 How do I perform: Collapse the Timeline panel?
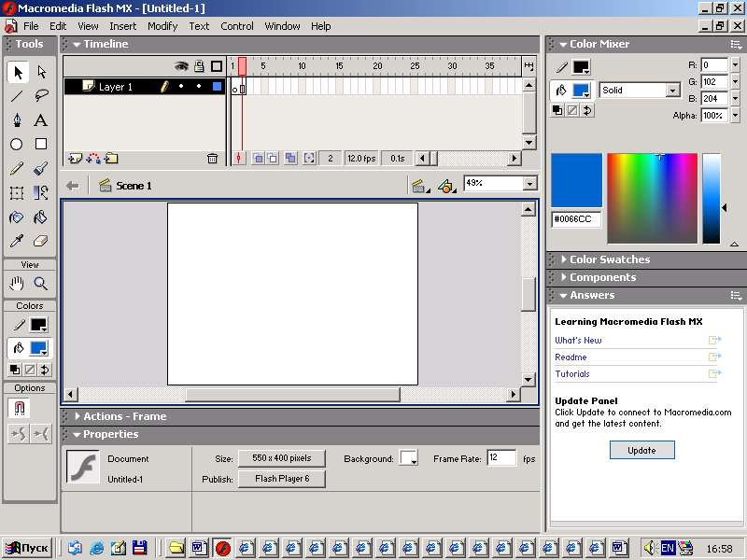(77, 44)
